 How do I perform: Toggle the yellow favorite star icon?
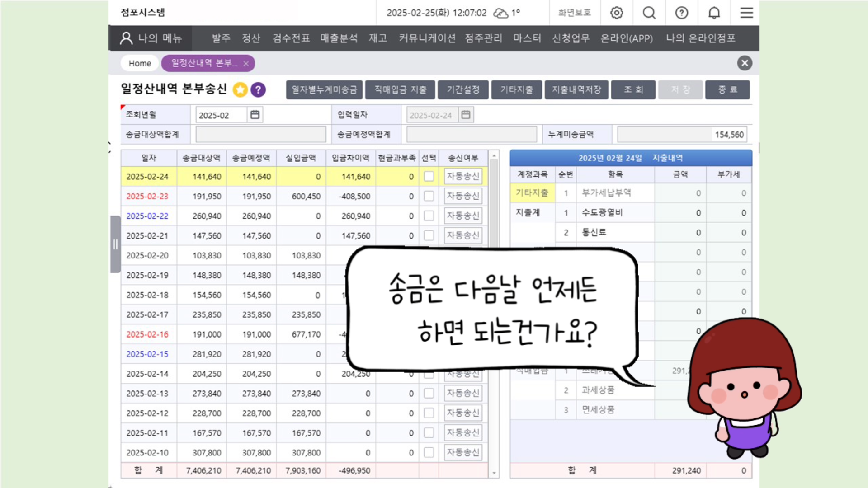tap(240, 89)
